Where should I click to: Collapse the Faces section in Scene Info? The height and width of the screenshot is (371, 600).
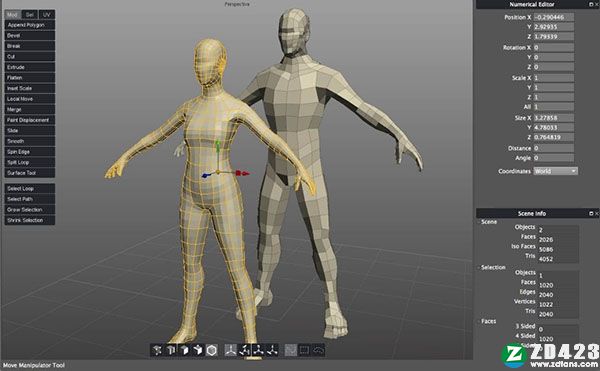478,321
